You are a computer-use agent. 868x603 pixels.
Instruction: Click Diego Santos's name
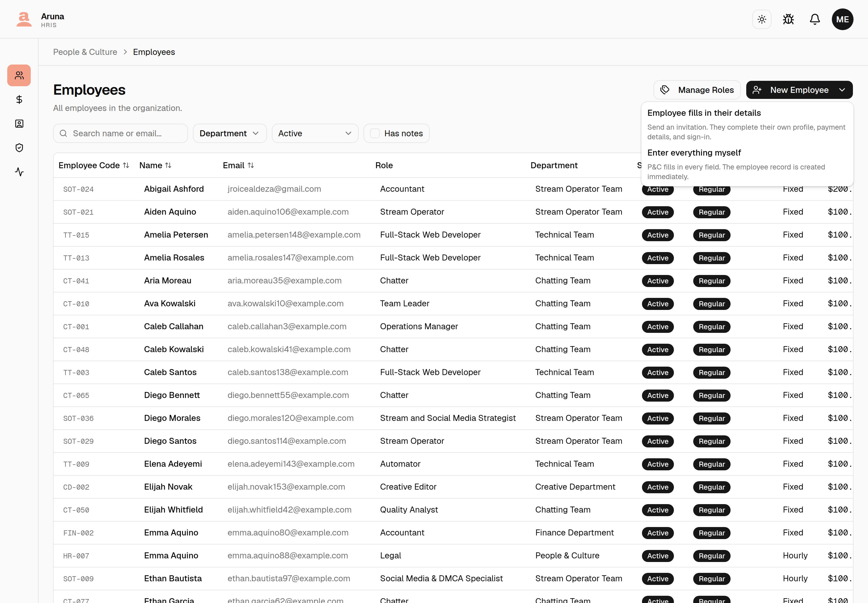coord(170,441)
